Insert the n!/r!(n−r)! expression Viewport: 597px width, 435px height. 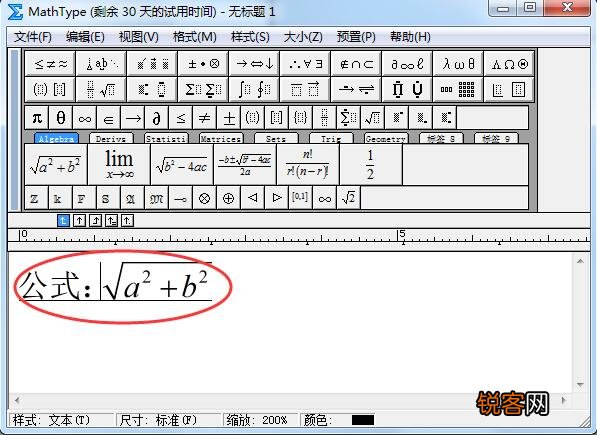[x=308, y=164]
